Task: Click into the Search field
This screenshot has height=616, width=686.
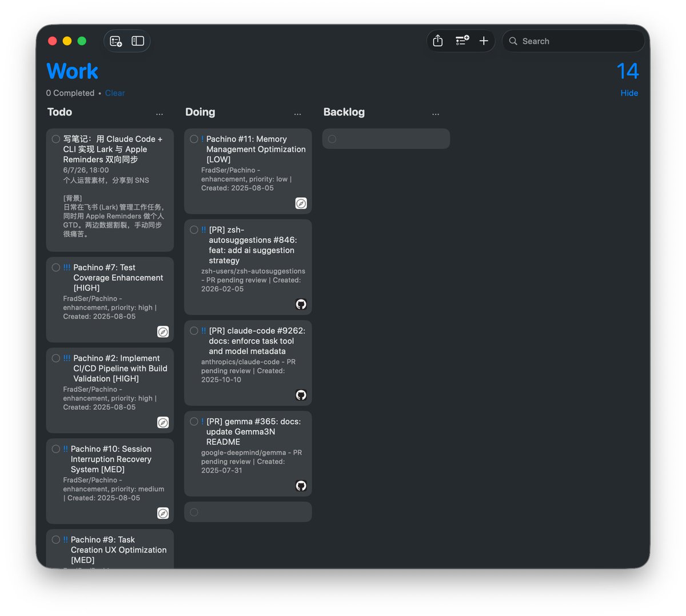Action: point(573,41)
